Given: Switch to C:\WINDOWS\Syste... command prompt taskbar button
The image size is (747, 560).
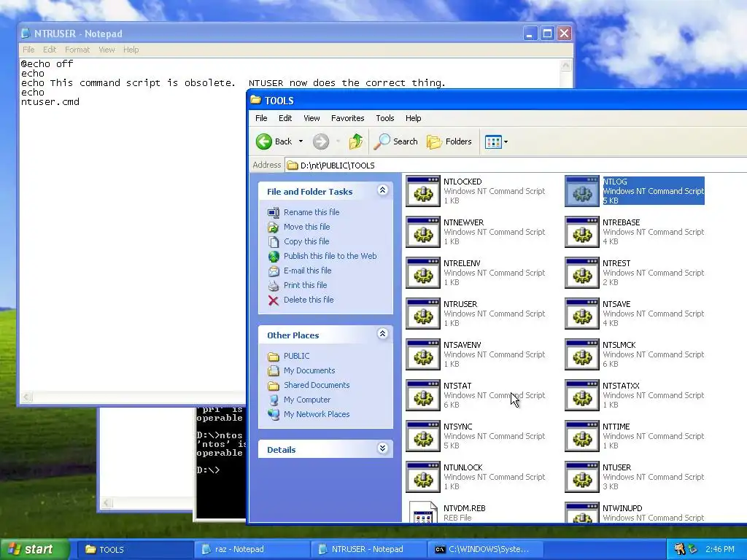Looking at the screenshot, I should pos(485,550).
